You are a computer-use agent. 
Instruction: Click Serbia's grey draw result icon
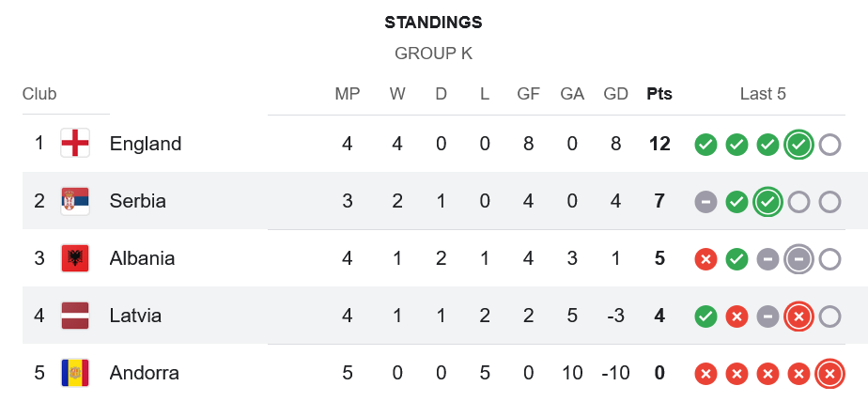[x=706, y=202]
